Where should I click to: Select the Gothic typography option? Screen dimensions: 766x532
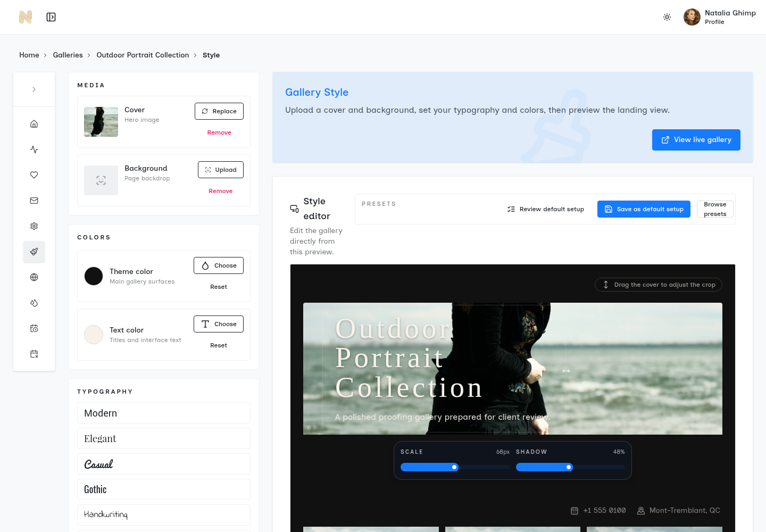point(164,489)
